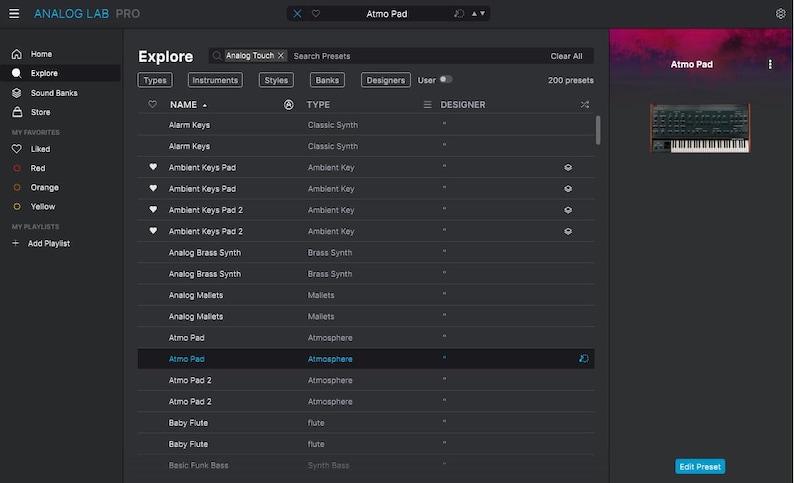Click the synthesizer instrument thumbnail
794x483 pixels.
tap(700, 128)
